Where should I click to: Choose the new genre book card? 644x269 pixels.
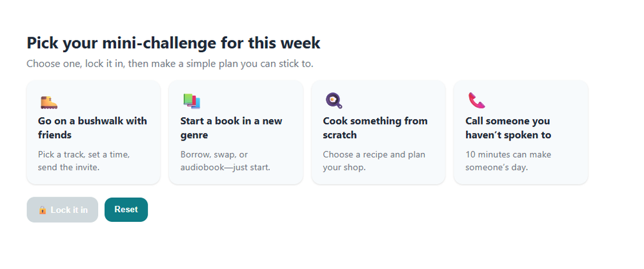[x=236, y=132]
